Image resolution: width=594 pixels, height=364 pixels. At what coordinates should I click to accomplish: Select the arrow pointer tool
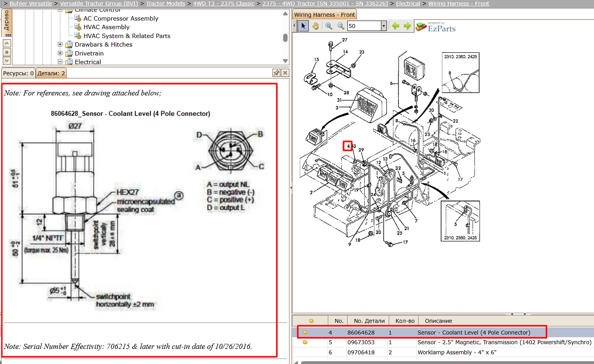click(x=303, y=26)
